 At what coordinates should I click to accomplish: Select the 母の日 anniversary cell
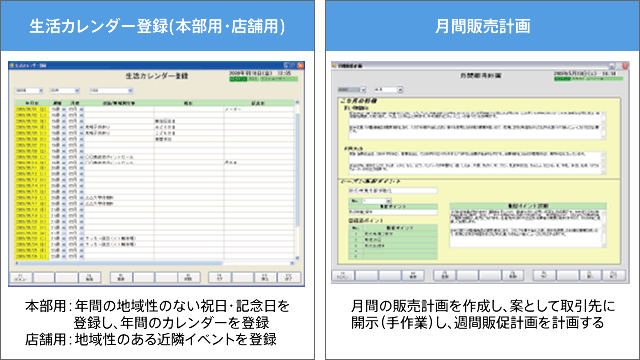tap(259, 162)
